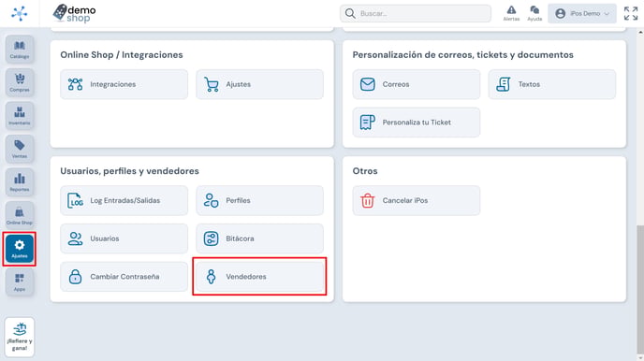Open the Perfiles tile

(259, 200)
